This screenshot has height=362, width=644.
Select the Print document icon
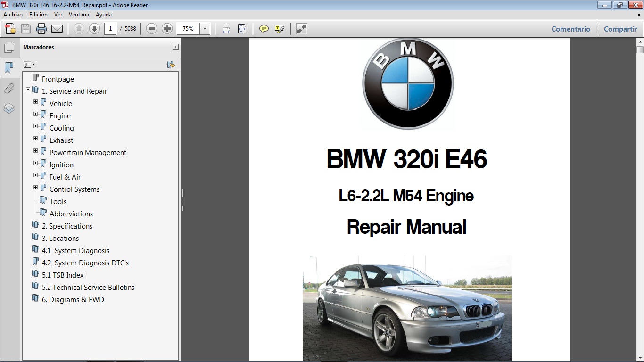41,29
